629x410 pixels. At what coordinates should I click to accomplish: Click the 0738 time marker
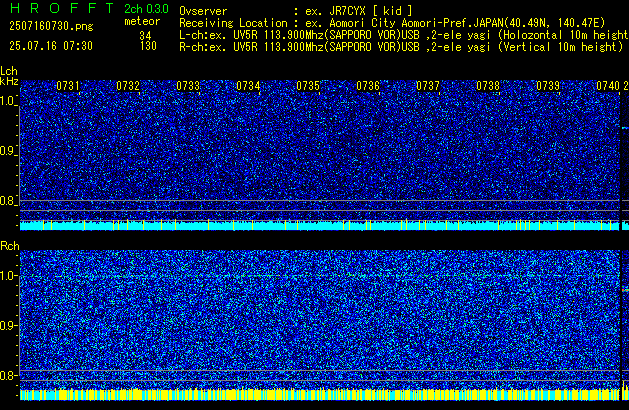[488, 86]
